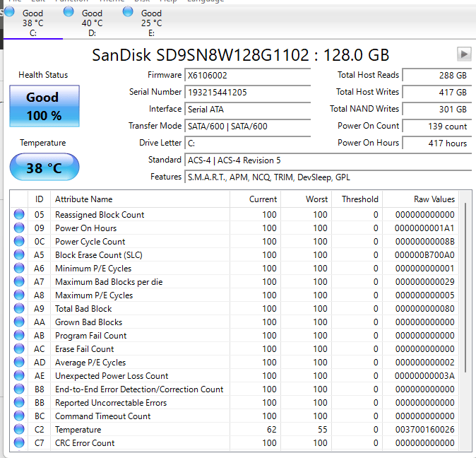Click status orb of C2 Temperature row

[19, 429]
